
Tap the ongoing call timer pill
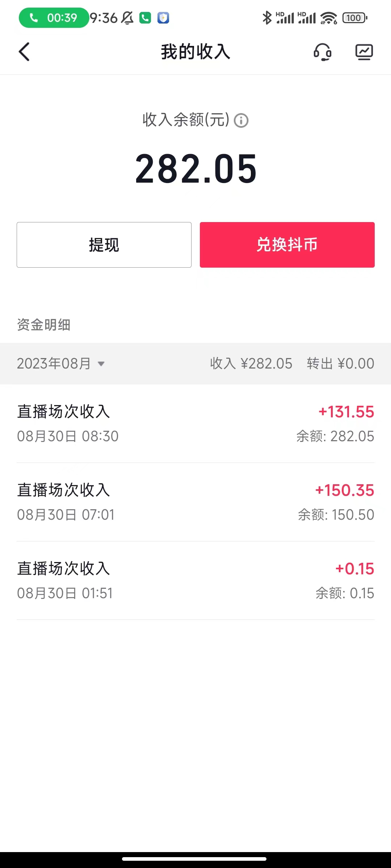54,18
